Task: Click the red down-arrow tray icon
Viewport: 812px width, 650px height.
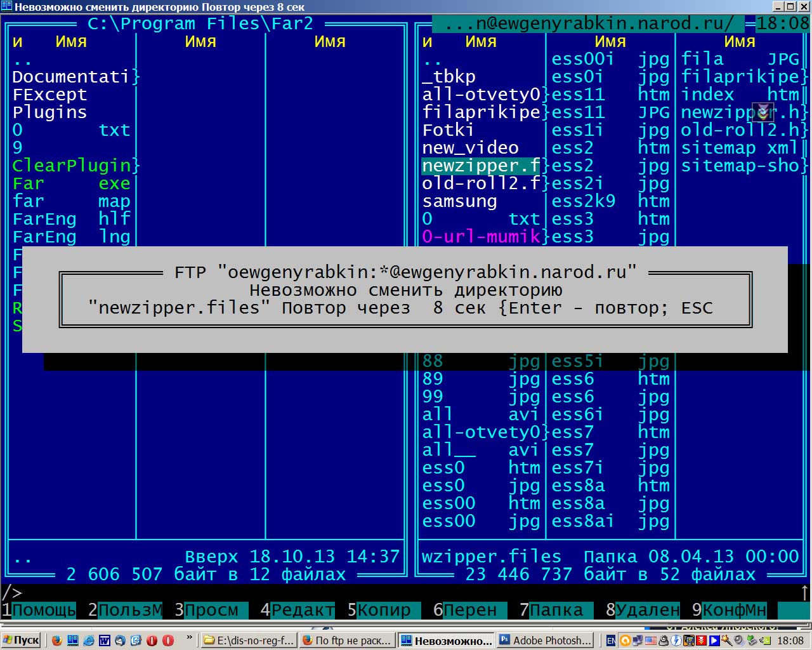Action: coord(702,640)
